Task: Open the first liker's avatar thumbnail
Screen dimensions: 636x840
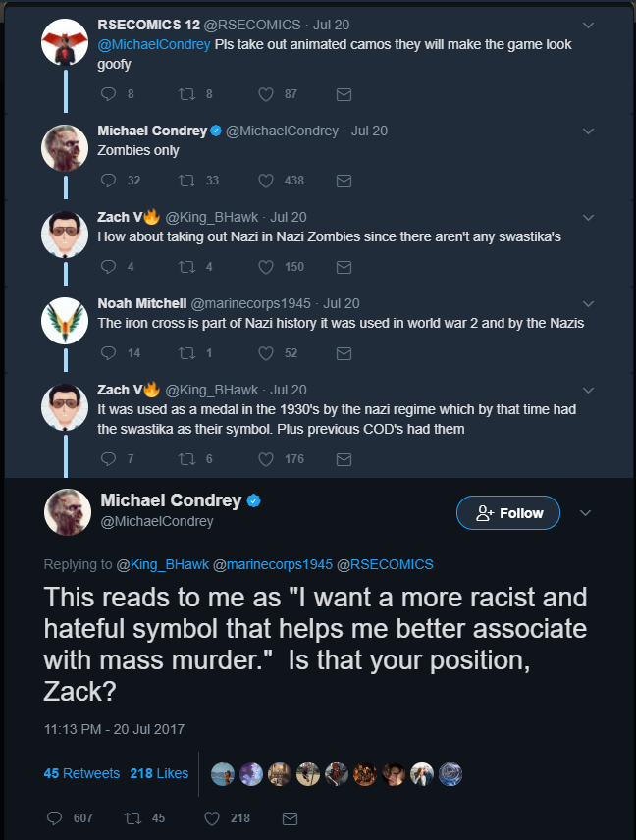Action: [x=223, y=774]
